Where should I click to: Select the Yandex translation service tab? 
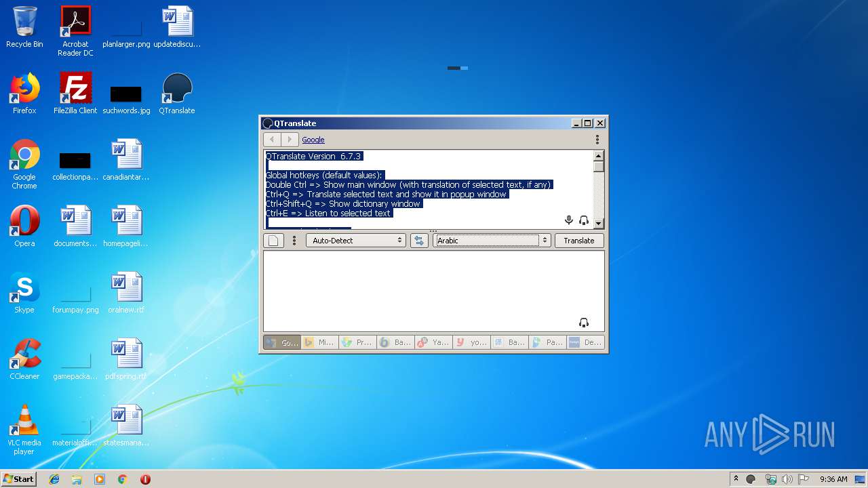click(434, 342)
